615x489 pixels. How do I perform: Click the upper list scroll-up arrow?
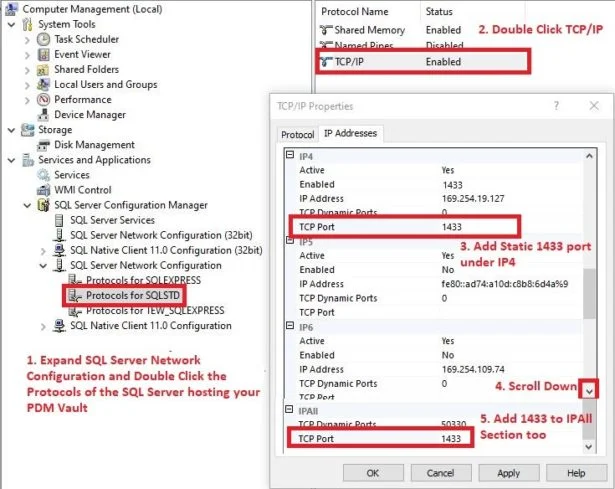[x=589, y=156]
